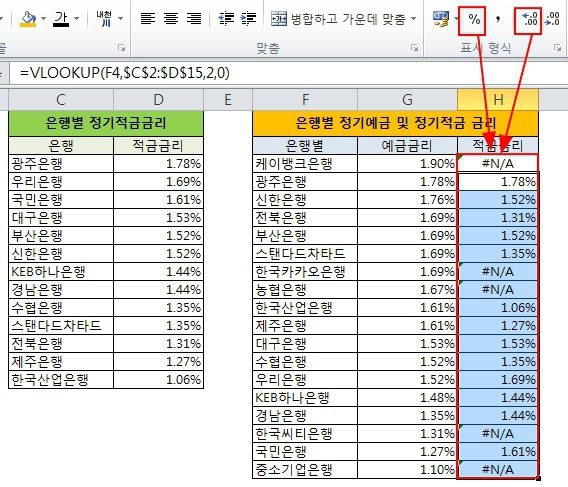Select the 1.10% 예금금리 cell
568x487 pixels.
pos(407,470)
